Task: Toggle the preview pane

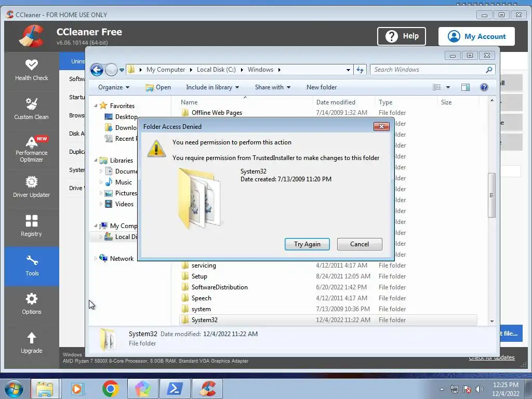Action: tap(465, 87)
